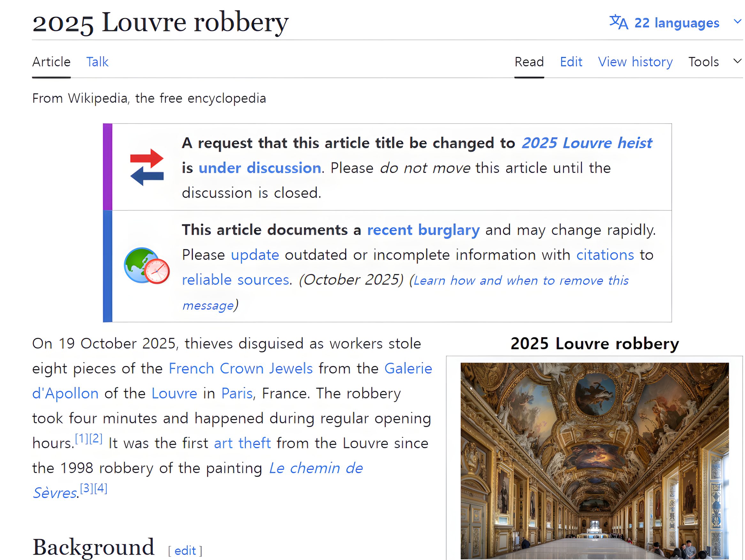The image size is (745, 560).
Task: Click the translate languages icon
Action: (619, 22)
